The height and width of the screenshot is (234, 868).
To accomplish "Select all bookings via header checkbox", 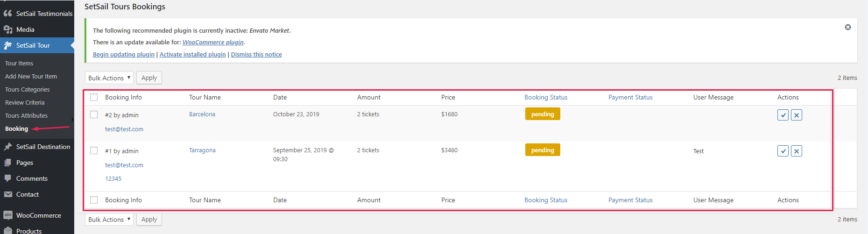I will point(94,97).
